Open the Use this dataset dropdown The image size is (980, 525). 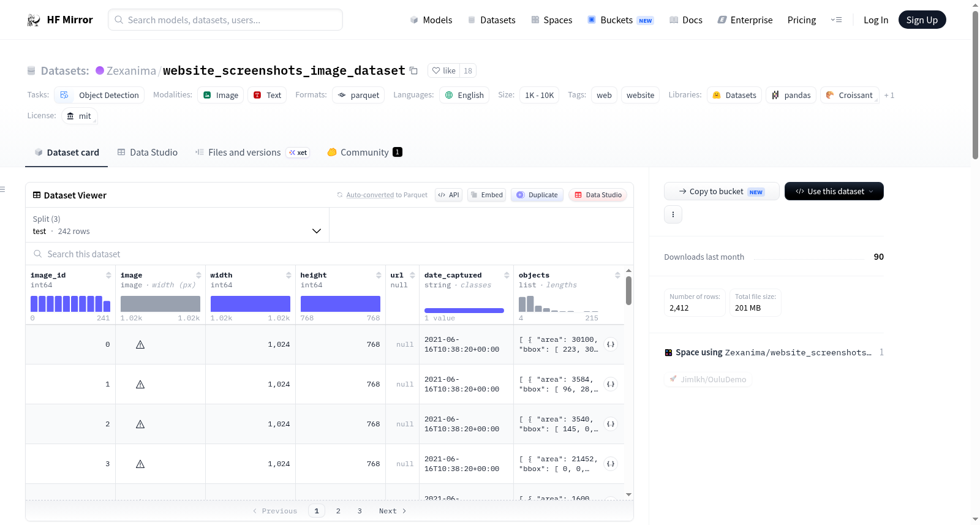834,191
